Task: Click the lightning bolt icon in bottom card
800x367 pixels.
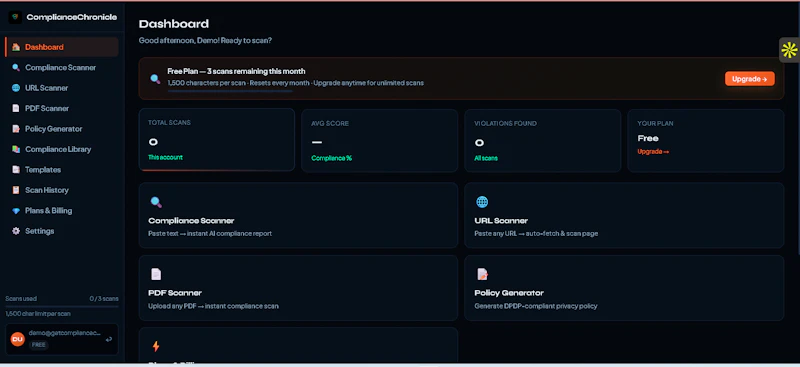Action: tap(156, 346)
